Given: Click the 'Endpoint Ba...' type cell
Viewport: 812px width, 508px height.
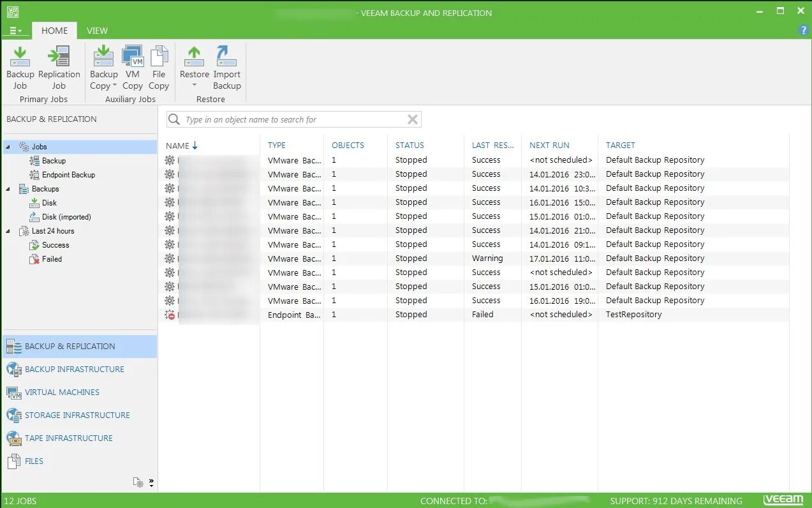Looking at the screenshot, I should coord(295,315).
